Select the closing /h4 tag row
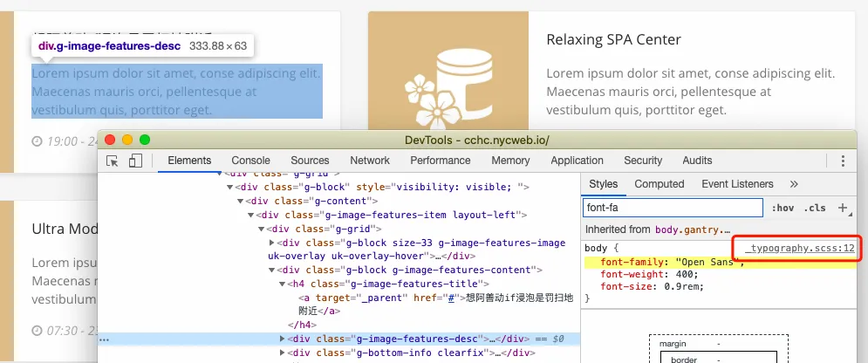This screenshot has width=868, height=363. pos(302,325)
